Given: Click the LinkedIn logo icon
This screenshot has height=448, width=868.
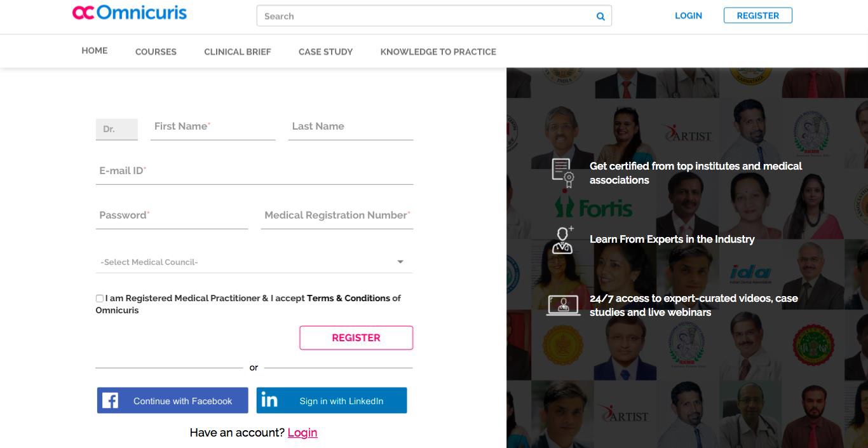Looking at the screenshot, I should pos(269,400).
